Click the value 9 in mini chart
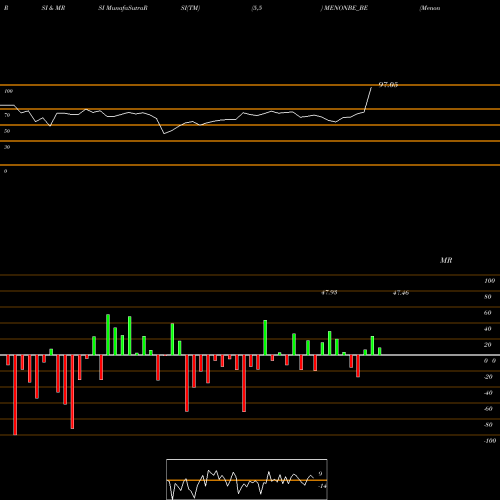This screenshot has width=500, height=500. click(320, 474)
